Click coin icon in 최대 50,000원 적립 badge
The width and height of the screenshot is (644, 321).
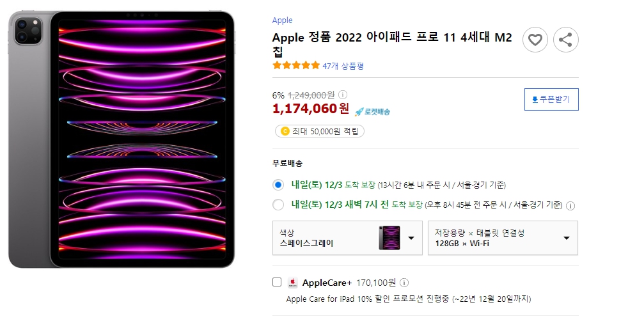point(285,131)
